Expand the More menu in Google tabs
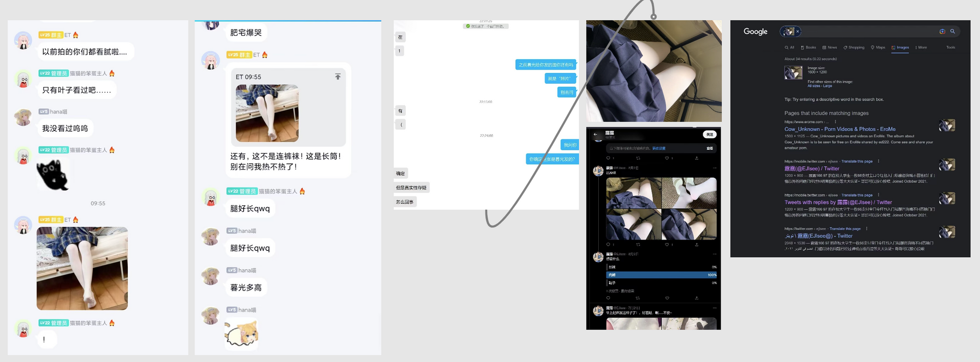 tap(921, 48)
